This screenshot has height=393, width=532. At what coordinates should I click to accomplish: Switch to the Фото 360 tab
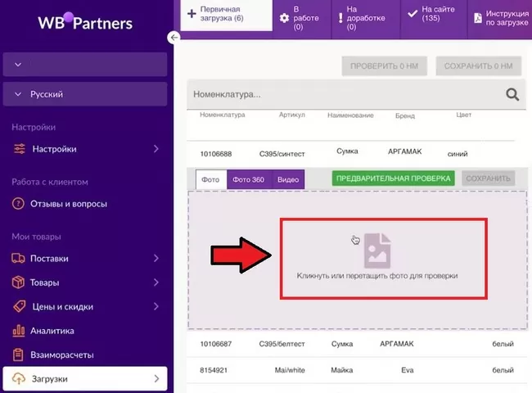coord(248,179)
